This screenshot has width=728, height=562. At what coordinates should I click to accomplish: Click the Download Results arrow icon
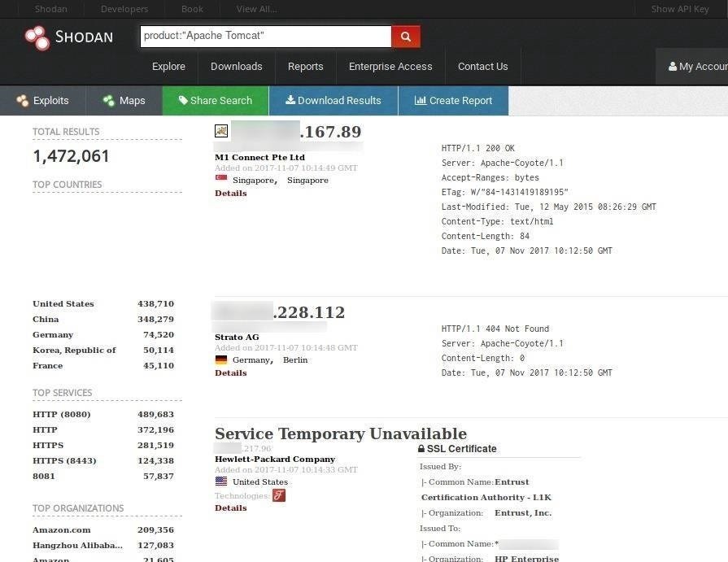290,100
